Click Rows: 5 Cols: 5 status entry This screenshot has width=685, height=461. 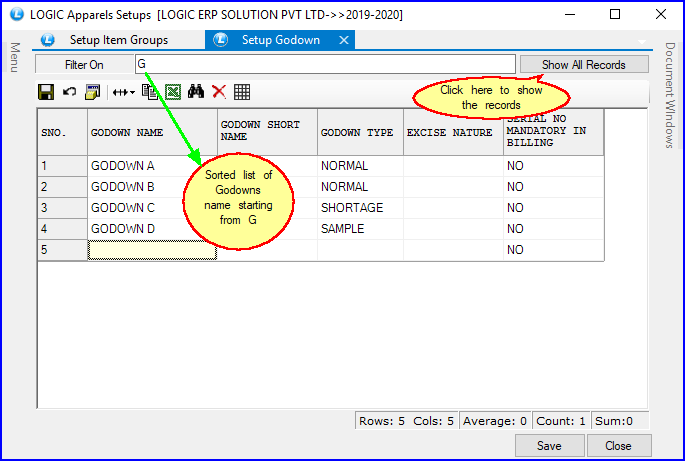pyautogui.click(x=406, y=421)
